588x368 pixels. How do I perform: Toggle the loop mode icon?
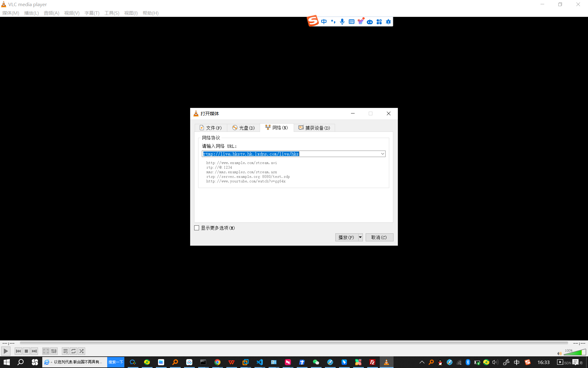73,351
